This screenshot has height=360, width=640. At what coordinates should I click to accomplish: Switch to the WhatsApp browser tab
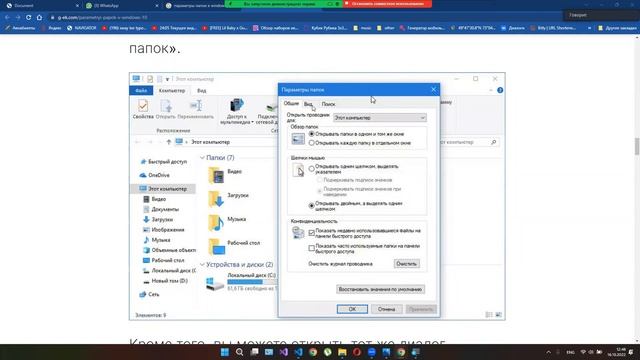[120, 6]
